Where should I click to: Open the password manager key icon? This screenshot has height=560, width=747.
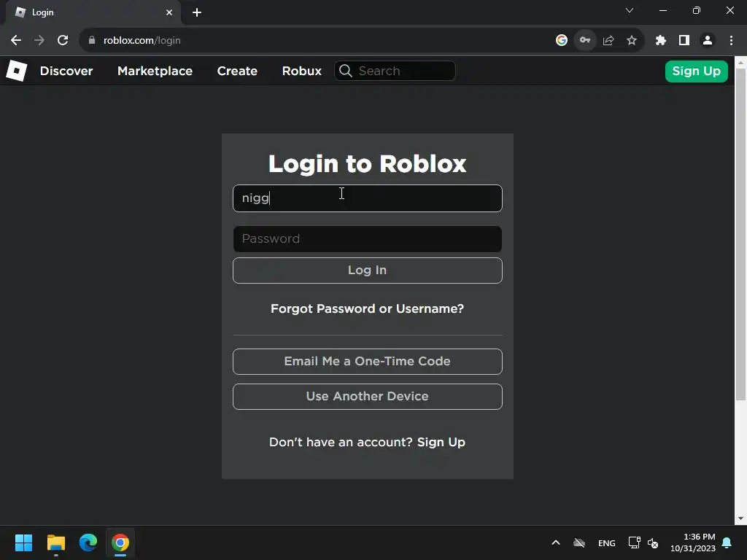click(x=585, y=41)
